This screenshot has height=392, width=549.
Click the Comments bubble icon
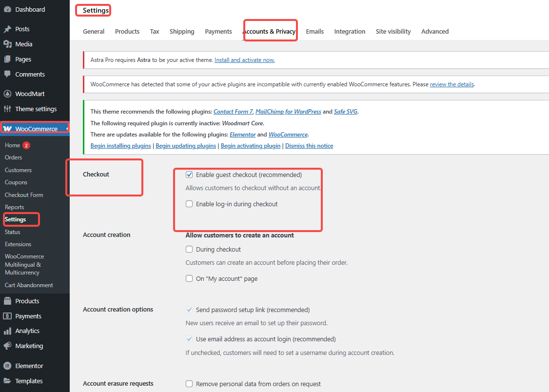(x=7, y=74)
